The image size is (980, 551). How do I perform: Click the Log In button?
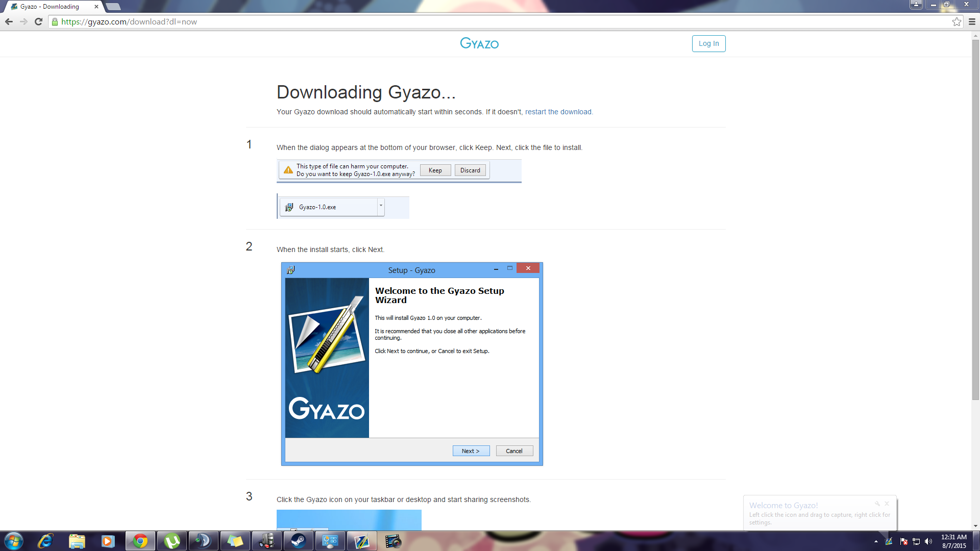pyautogui.click(x=708, y=43)
